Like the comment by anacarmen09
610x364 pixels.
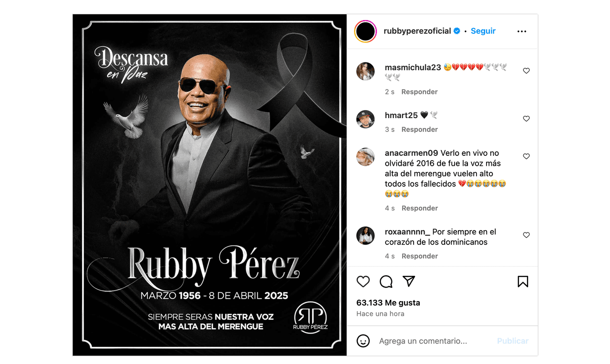526,156
